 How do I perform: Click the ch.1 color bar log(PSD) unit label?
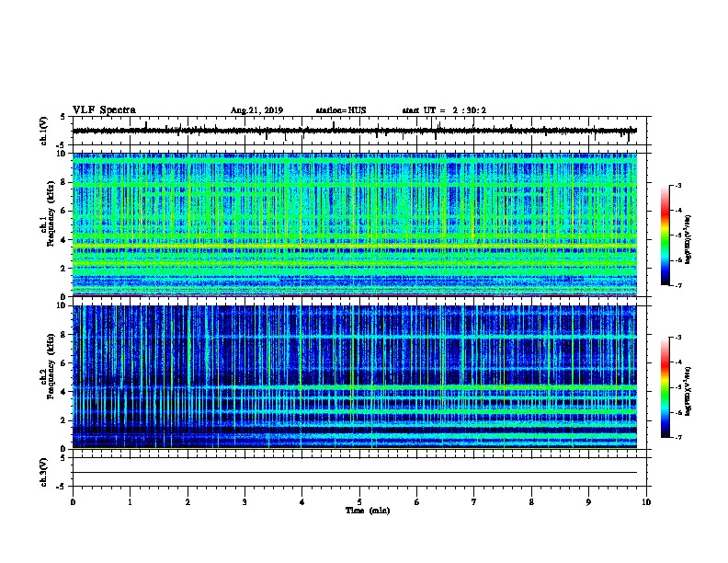click(688, 240)
